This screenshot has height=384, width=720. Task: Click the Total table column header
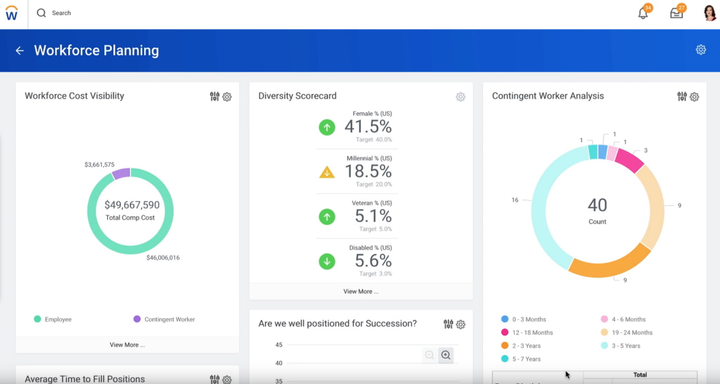tap(640, 375)
